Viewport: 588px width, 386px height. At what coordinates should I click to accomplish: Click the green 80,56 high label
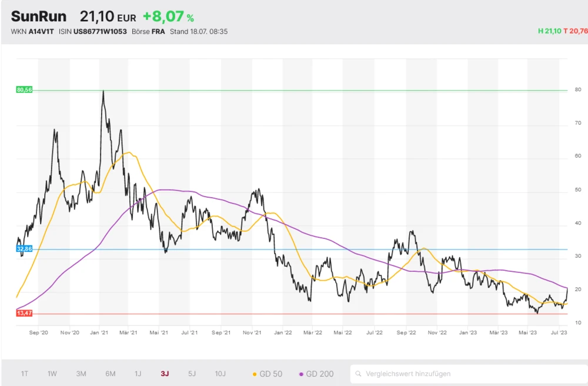(25, 90)
